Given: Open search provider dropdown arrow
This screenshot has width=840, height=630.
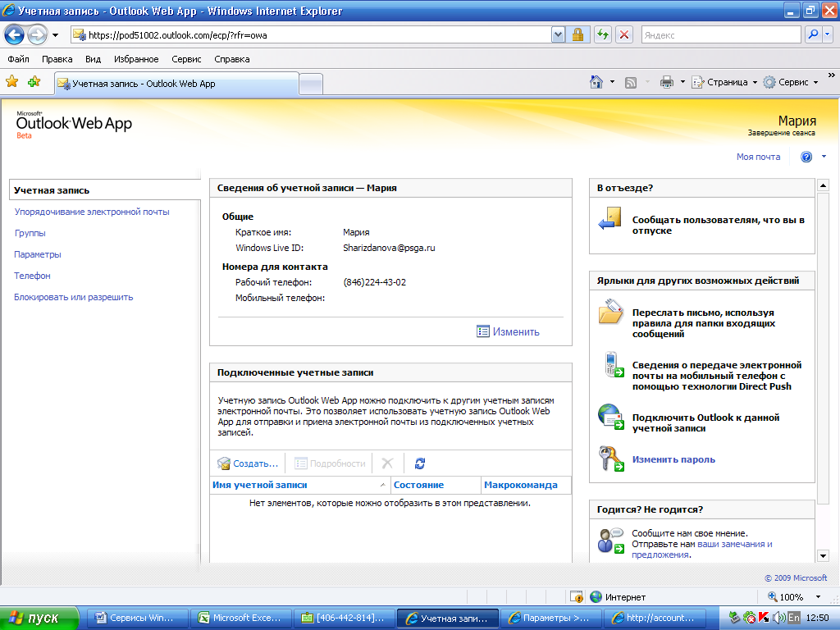Looking at the screenshot, I should [827, 35].
